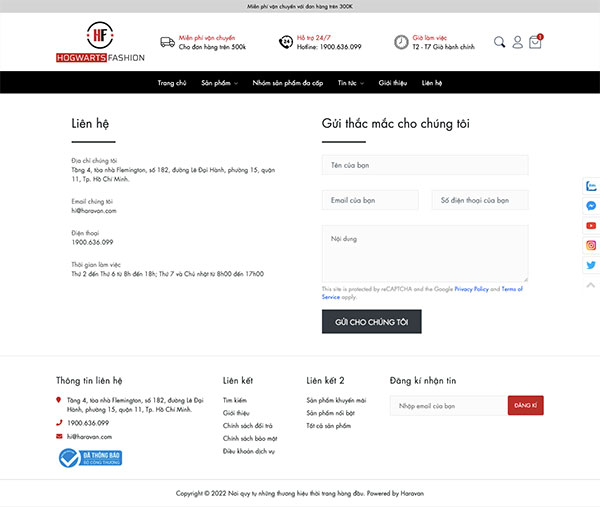Screen dimensions: 600x507
Task: Open the YouTube icon in sidebar
Action: (x=591, y=226)
